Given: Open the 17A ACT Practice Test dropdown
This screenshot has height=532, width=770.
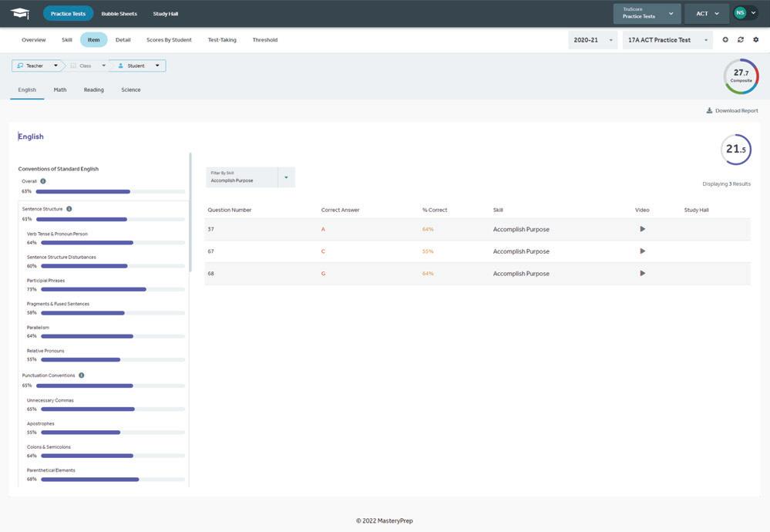Looking at the screenshot, I should point(667,40).
